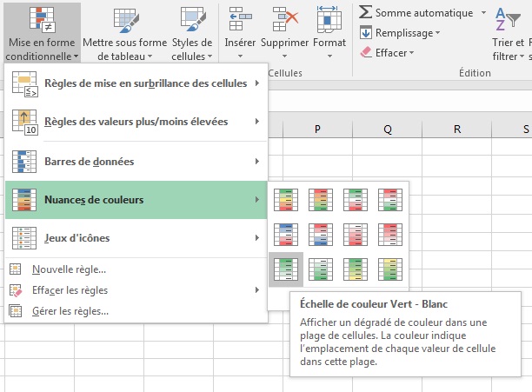Click the Gérer les règles icon

pos(16,311)
